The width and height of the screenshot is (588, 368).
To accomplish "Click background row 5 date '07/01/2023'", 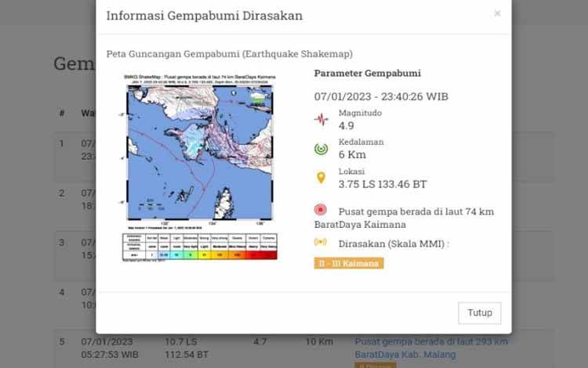I will pyautogui.click(x=107, y=341).
